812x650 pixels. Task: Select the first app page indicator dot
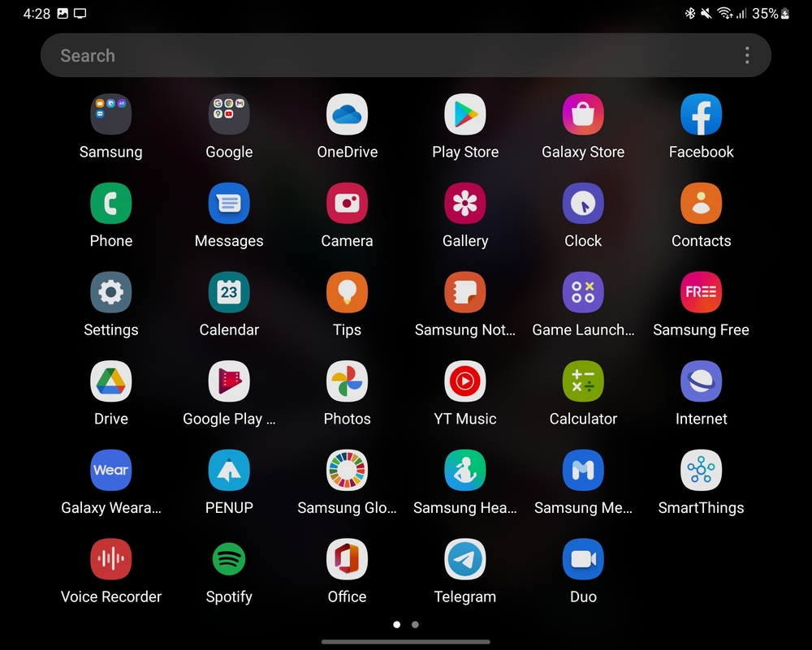(397, 625)
